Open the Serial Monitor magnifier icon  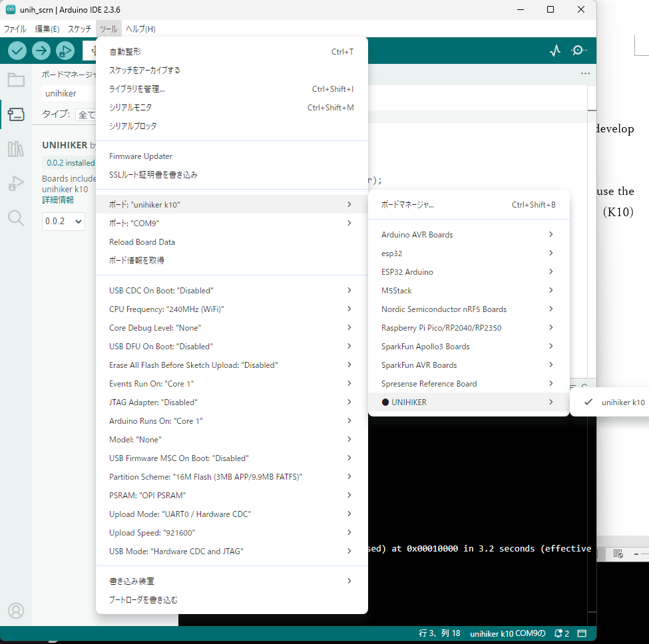[579, 51]
